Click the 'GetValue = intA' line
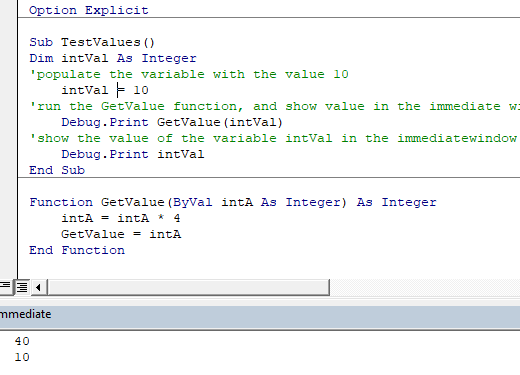Viewport: 520px width, 375px height. click(121, 234)
